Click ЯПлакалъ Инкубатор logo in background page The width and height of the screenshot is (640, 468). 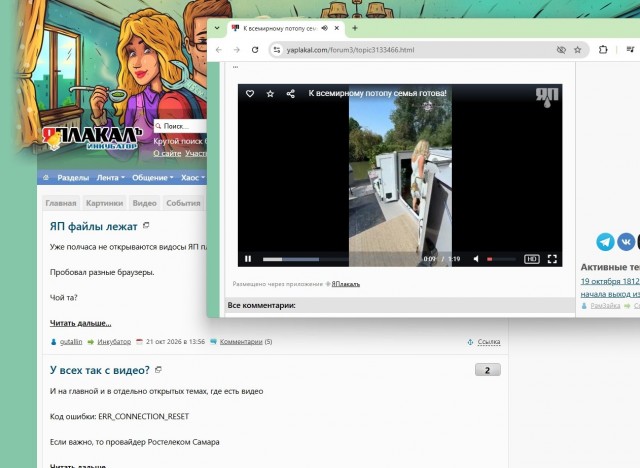coord(92,138)
